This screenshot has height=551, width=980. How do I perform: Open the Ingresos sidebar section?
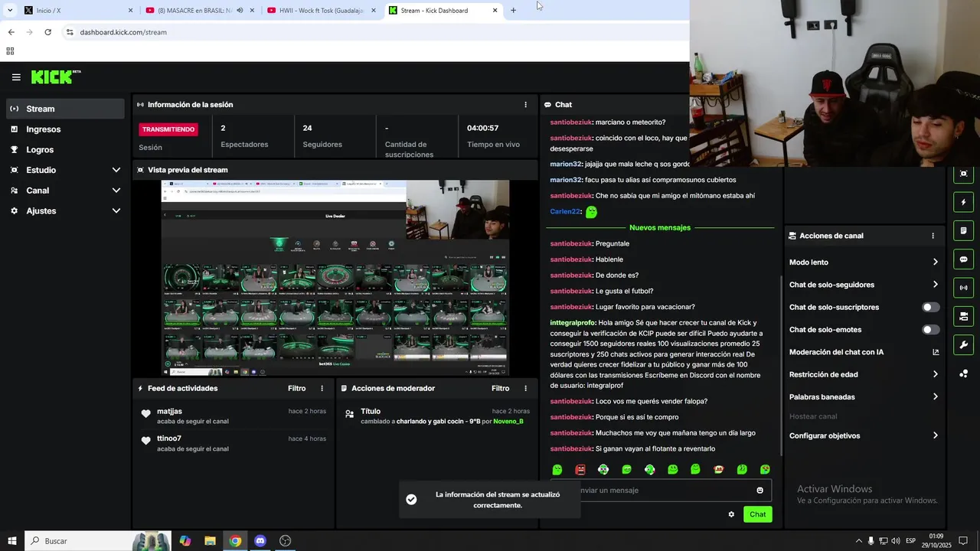[x=65, y=129]
